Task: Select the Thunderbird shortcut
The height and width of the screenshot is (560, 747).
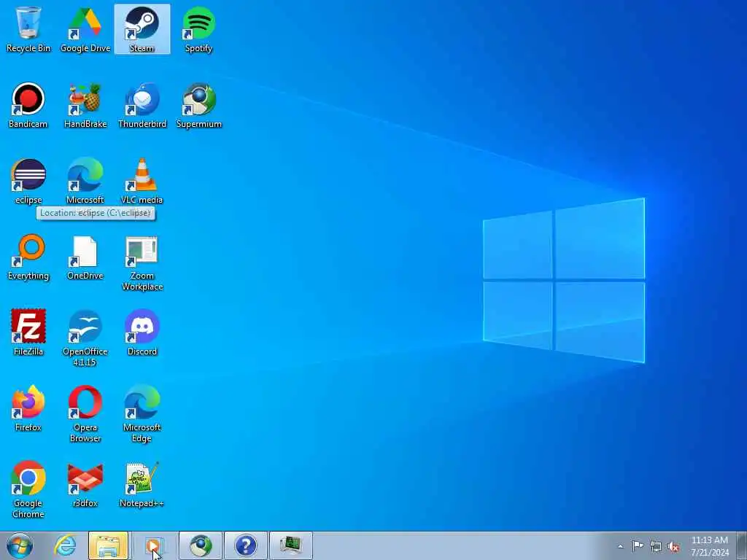Action: coord(142,105)
